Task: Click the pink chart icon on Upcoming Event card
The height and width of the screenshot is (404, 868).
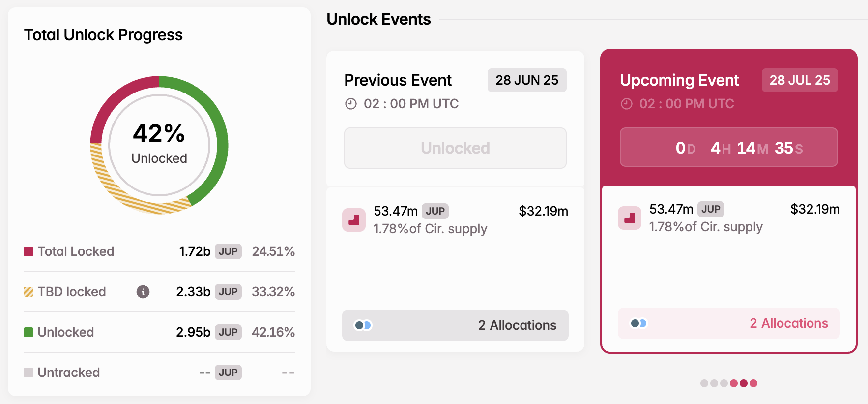Action: 630,218
